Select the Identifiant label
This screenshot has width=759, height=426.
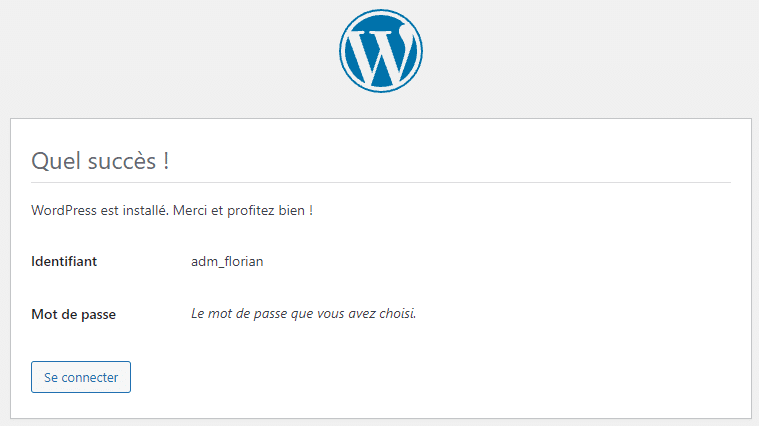click(64, 262)
